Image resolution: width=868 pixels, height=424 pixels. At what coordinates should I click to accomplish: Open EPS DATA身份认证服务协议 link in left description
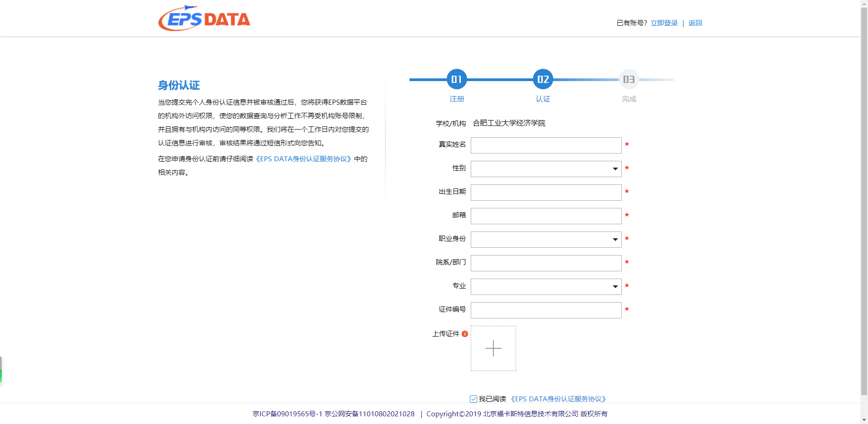click(303, 159)
